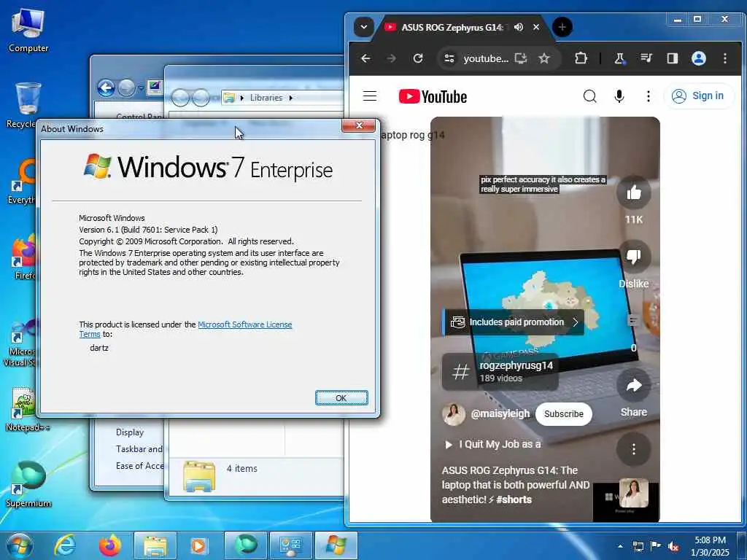This screenshot has height=560, width=747.
Task: Open the media controls toolbar icon
Action: click(x=646, y=58)
